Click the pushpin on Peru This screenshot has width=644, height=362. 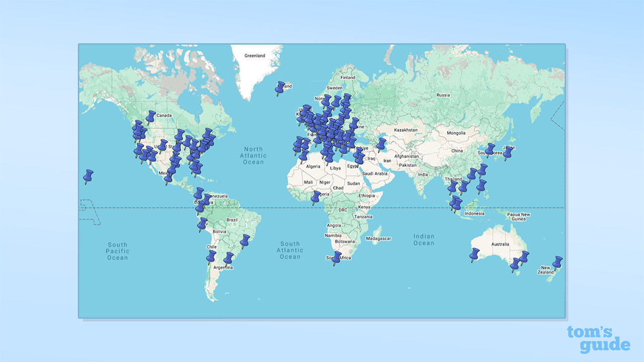[x=202, y=224]
